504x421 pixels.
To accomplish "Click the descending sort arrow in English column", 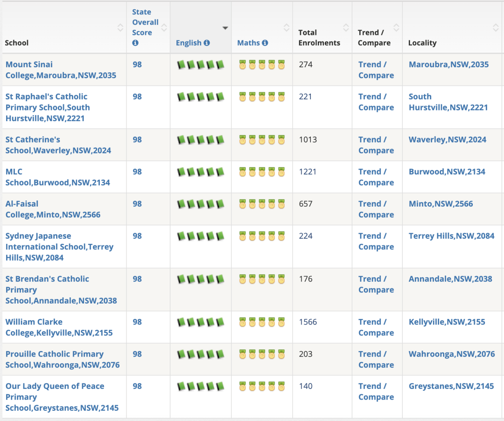I will coord(225,28).
